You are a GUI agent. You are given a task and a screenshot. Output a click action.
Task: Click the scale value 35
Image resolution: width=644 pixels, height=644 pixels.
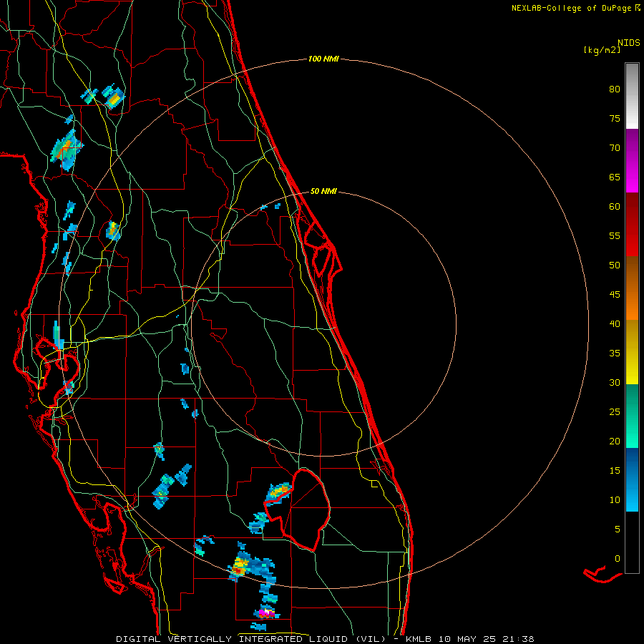615,353
